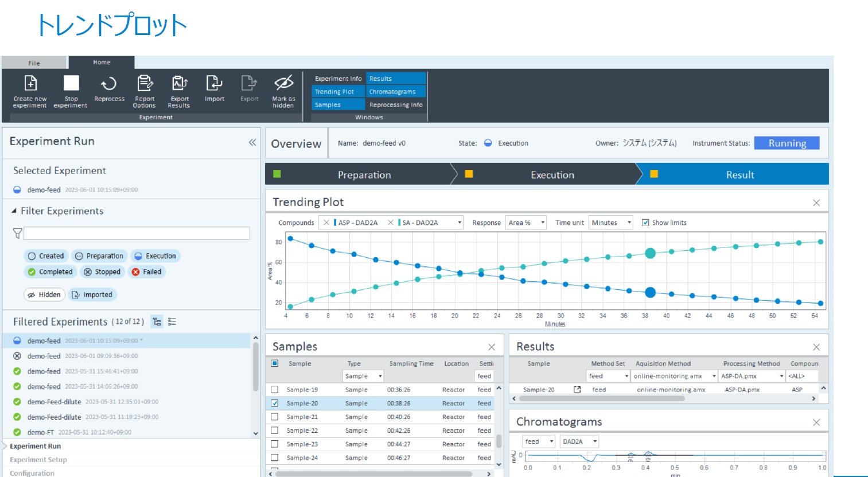Toggle Created status filter
868x477 pixels.
pyautogui.click(x=46, y=256)
